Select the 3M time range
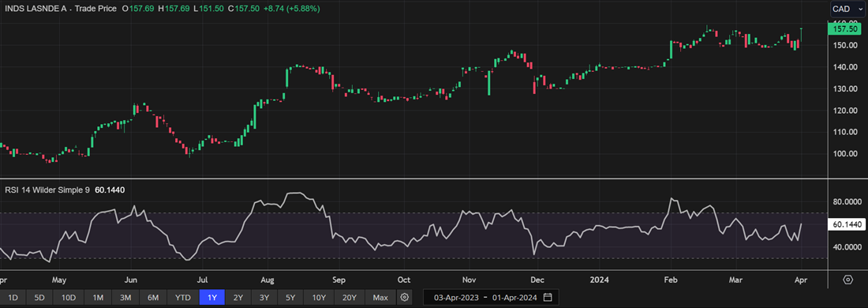 point(125,298)
